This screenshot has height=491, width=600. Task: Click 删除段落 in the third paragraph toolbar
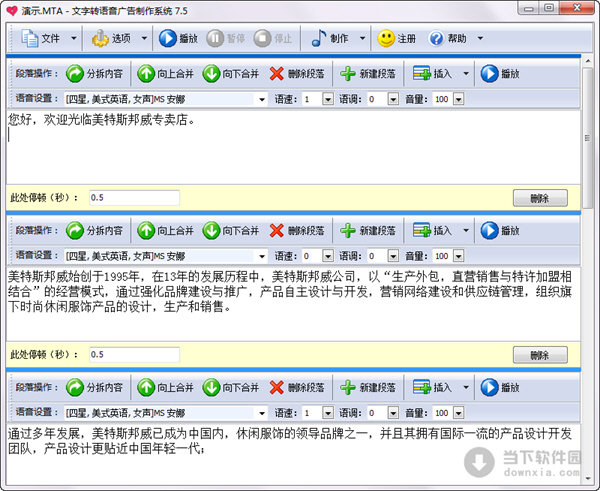click(297, 388)
